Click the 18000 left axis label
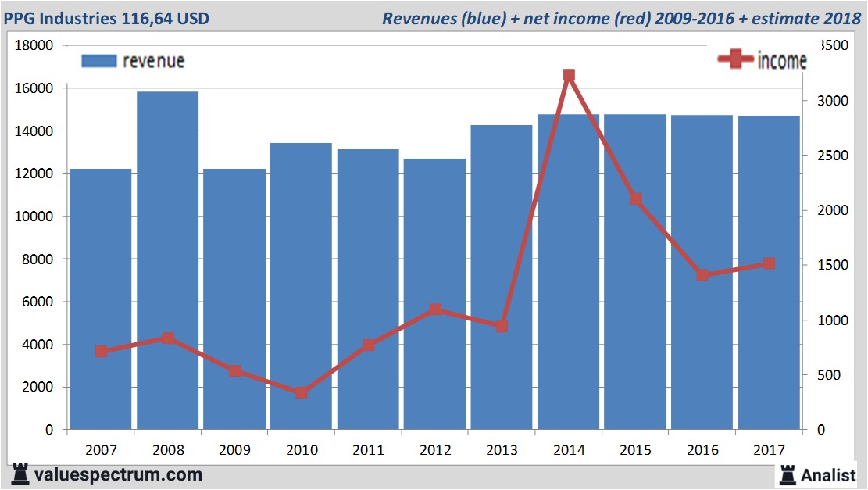Image resolution: width=868 pixels, height=490 pixels. tap(34, 45)
